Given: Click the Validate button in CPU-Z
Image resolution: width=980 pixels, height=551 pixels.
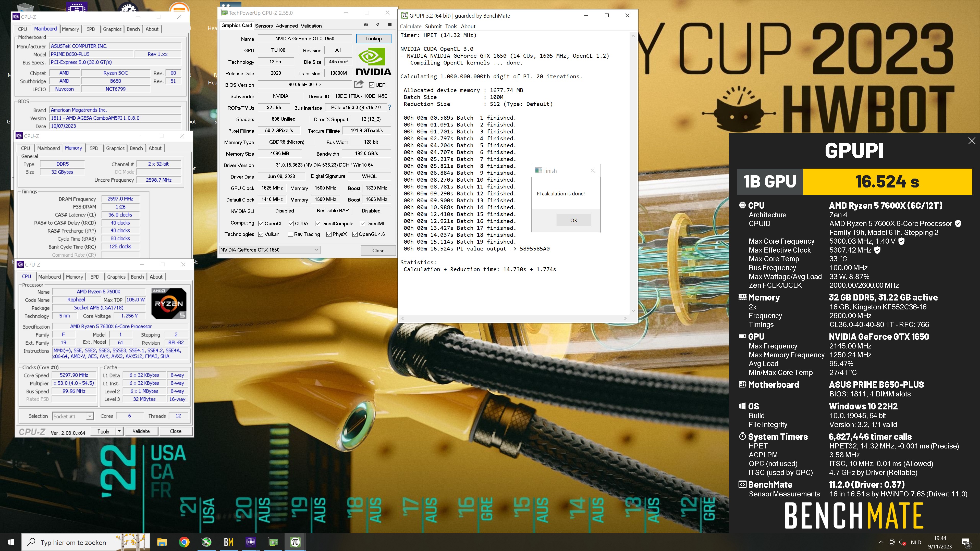Looking at the screenshot, I should (x=141, y=431).
